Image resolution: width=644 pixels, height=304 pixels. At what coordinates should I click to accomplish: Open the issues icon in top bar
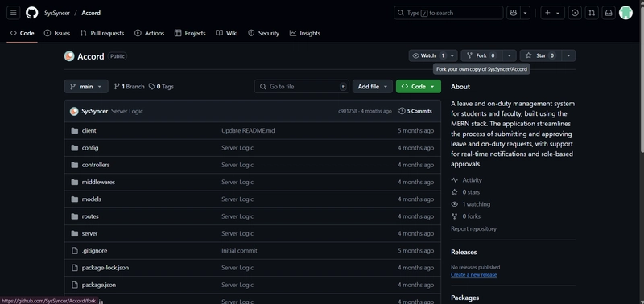(575, 13)
